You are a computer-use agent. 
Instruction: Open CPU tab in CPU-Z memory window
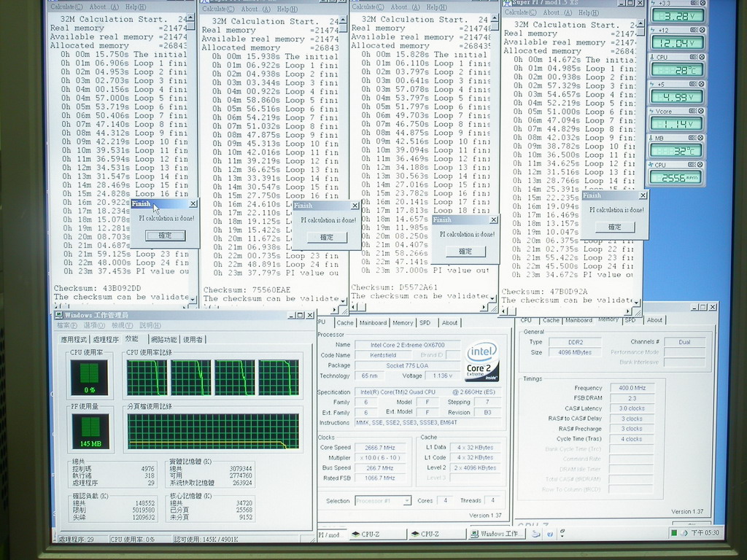pyautogui.click(x=527, y=320)
